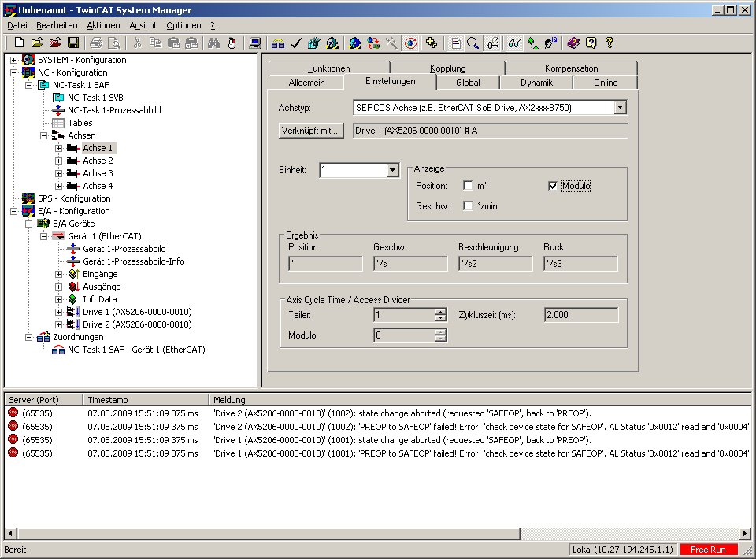Open the Aktionen menu

[103, 25]
